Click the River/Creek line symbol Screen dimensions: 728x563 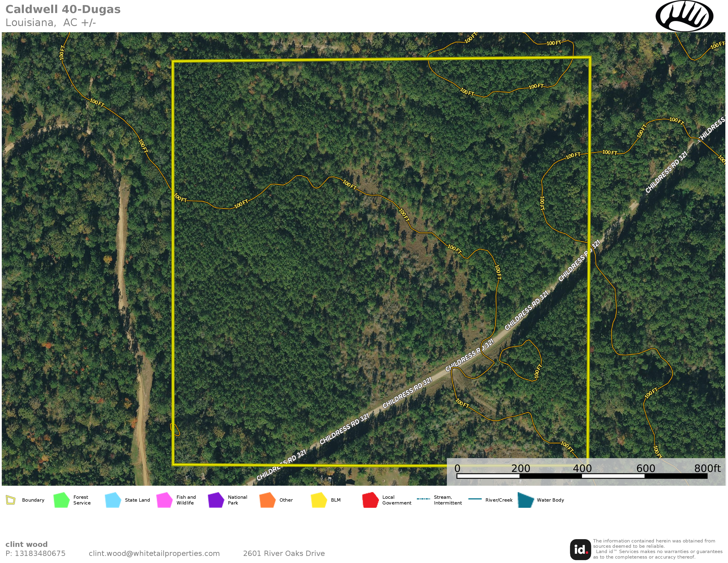point(475,499)
